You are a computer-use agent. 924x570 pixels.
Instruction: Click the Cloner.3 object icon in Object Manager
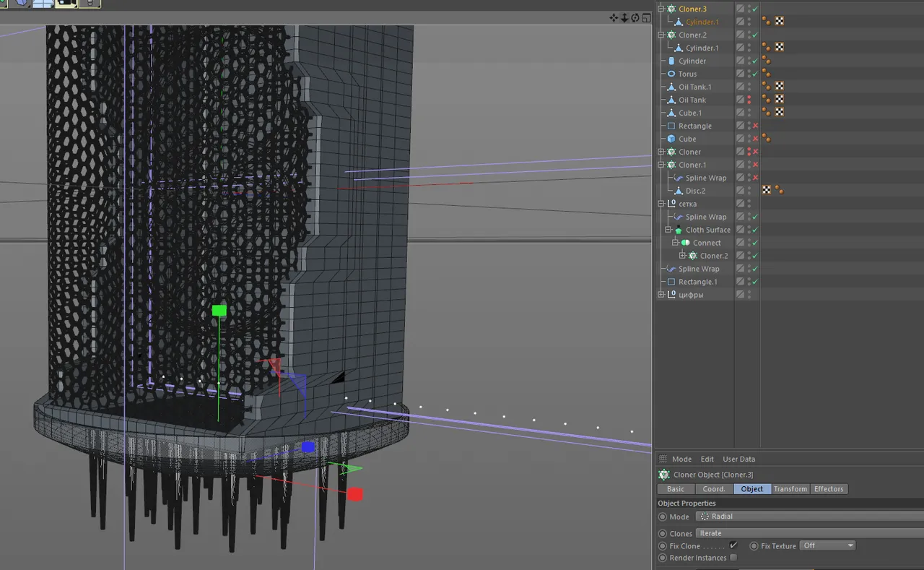pyautogui.click(x=671, y=9)
